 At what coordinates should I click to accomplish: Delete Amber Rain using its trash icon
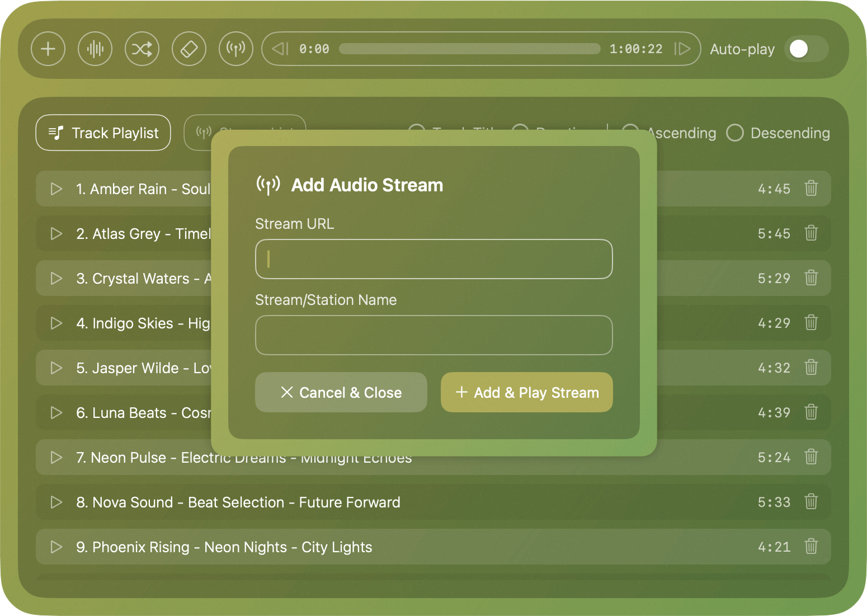tap(812, 189)
